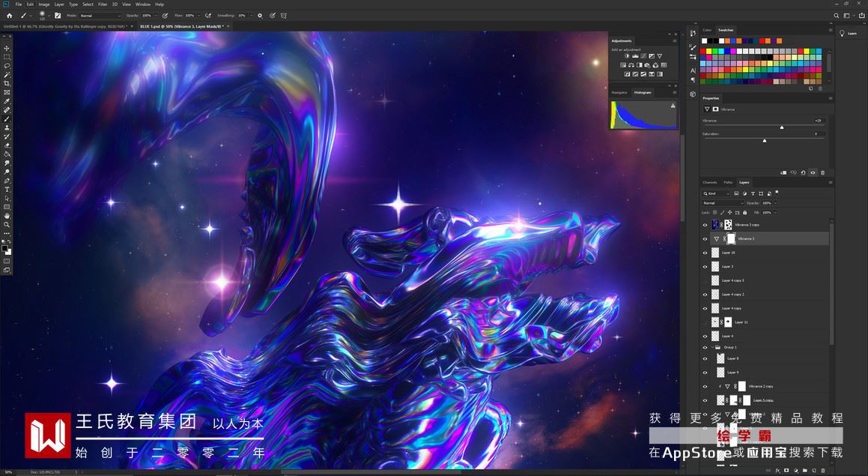Screen dimensions: 868x476
Task: Open the Paths tab
Action: [x=728, y=182]
